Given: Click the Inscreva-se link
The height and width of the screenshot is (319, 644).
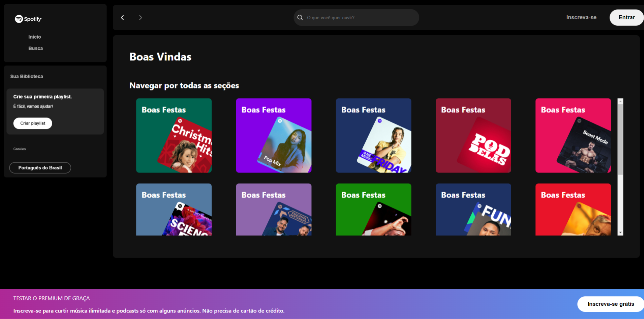Looking at the screenshot, I should click(581, 17).
